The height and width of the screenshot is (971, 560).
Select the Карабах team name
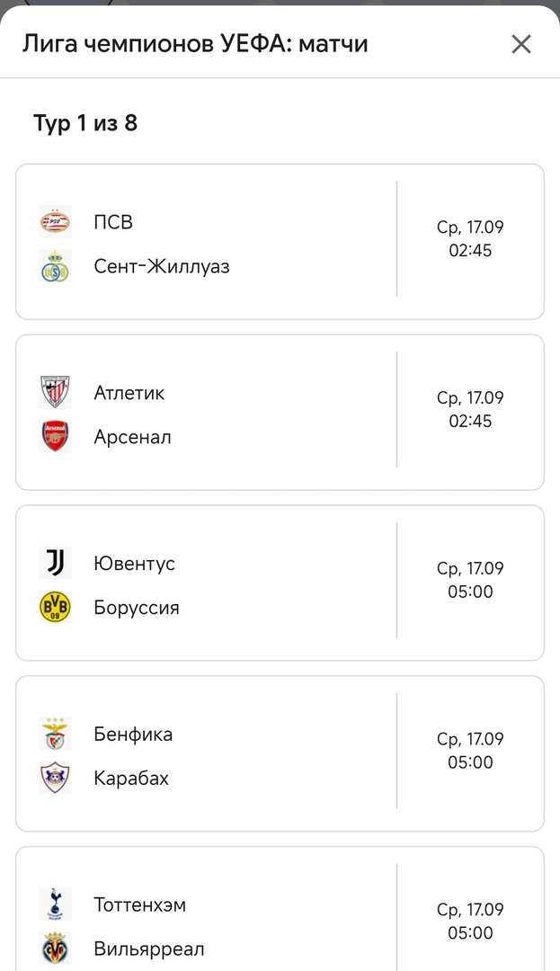coord(131,779)
